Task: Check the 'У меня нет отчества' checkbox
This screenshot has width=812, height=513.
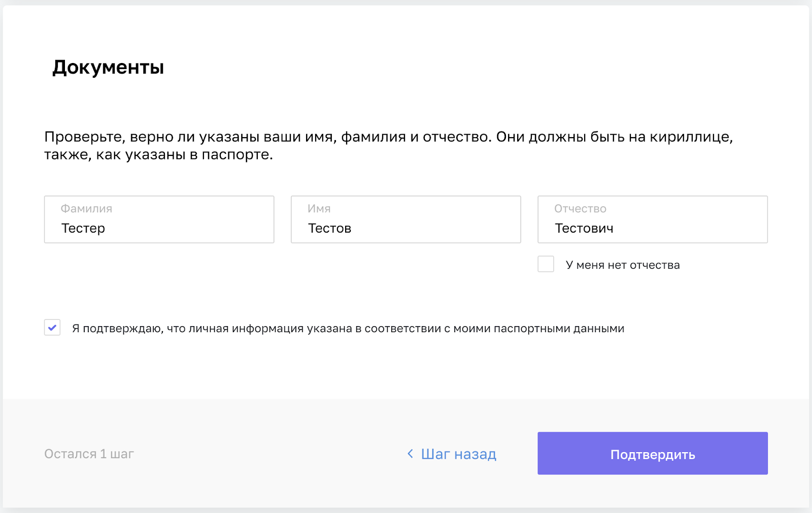Action: click(x=546, y=264)
